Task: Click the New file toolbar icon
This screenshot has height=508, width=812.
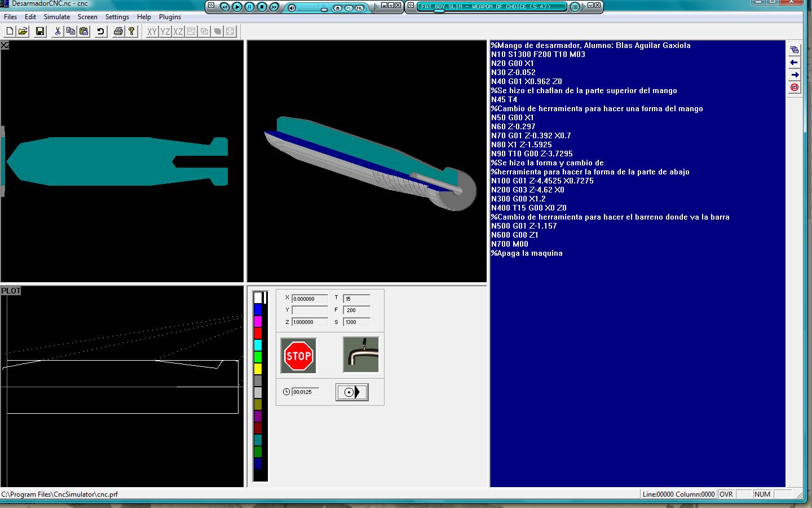Action: pos(10,32)
